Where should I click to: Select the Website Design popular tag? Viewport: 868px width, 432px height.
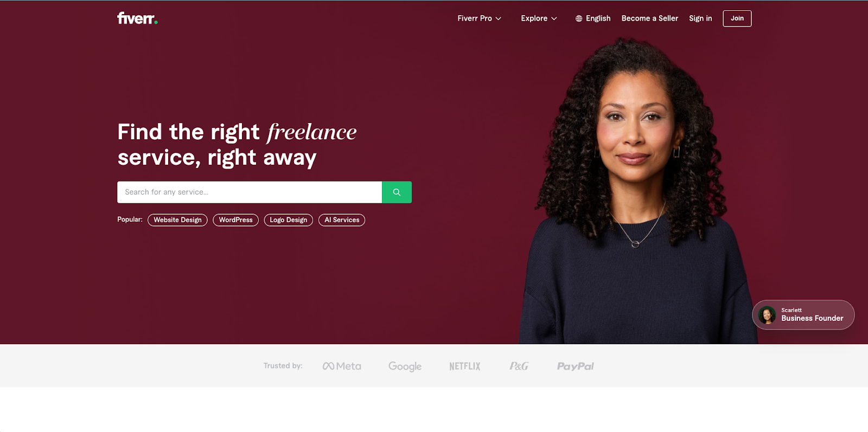point(177,220)
